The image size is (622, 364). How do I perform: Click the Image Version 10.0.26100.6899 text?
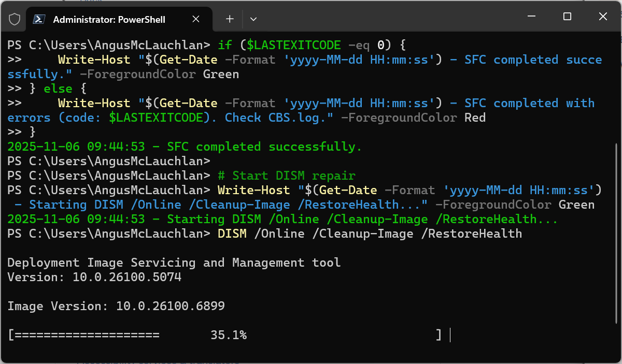116,306
